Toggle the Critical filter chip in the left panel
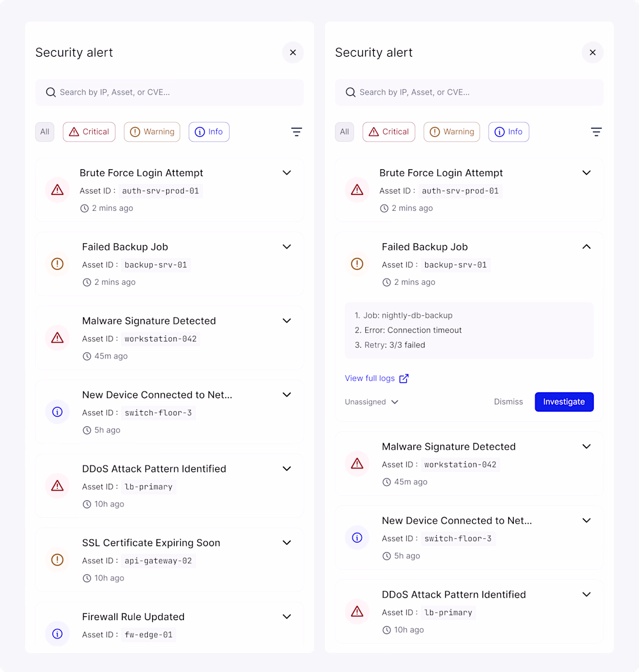Screen dimensions: 639x672 (x=89, y=131)
